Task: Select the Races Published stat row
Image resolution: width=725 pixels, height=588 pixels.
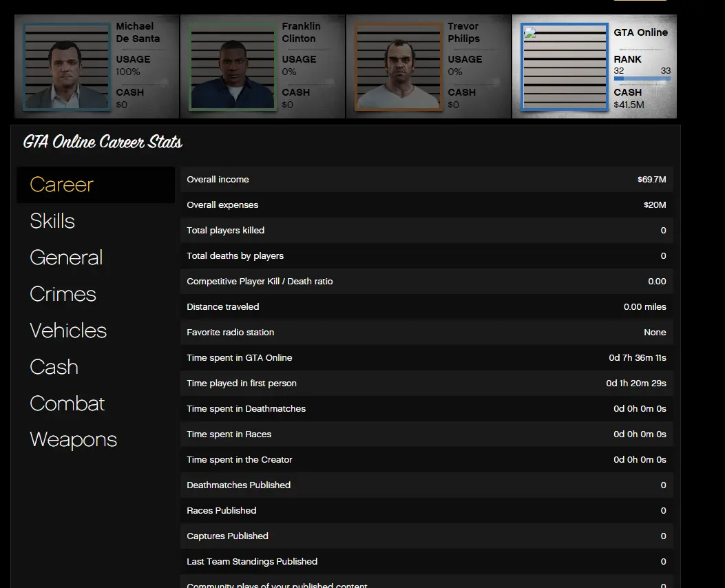Action: (x=426, y=511)
